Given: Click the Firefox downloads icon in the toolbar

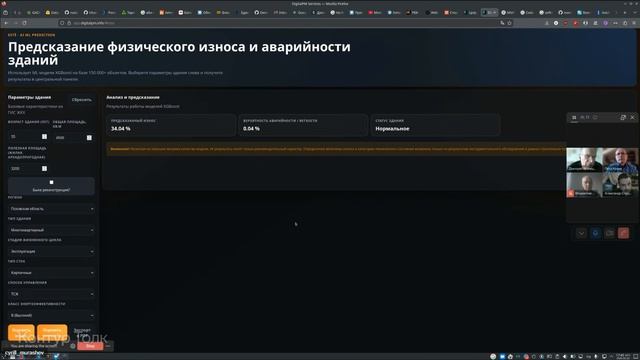Looking at the screenshot, I should (547, 23).
